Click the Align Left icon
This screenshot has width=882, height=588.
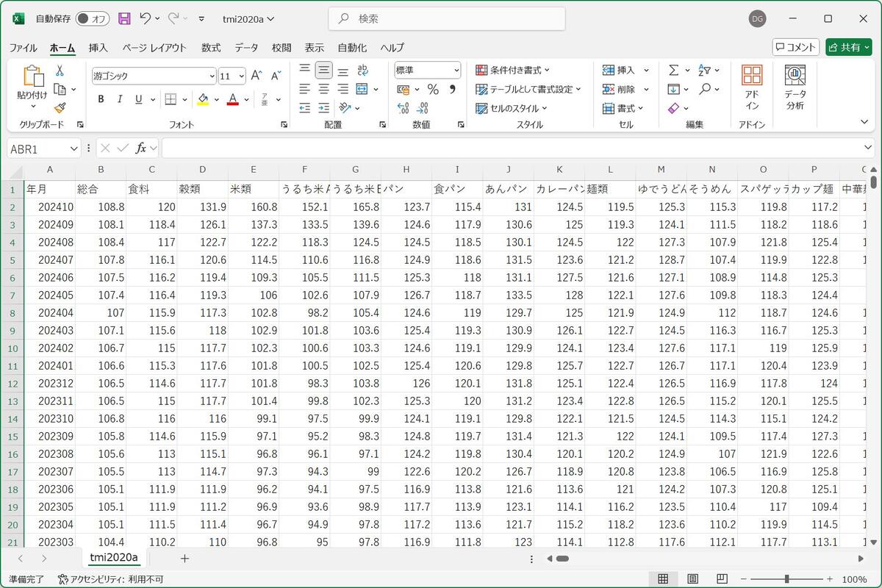304,89
